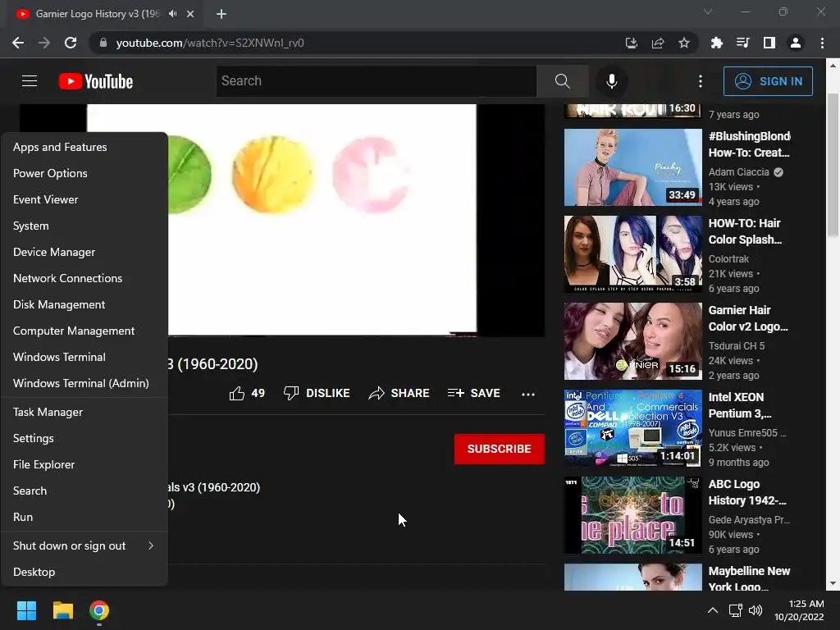Open Garnier Hair Color v2 Logo thumbnail

[632, 341]
